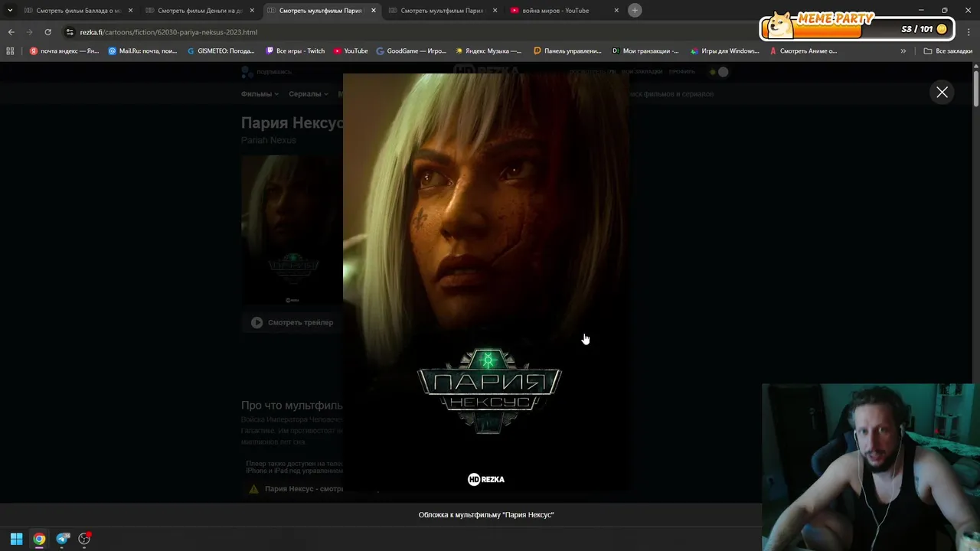Open the Мои транзакции bookmark
Image resolution: width=980 pixels, height=551 pixels.
tap(645, 51)
